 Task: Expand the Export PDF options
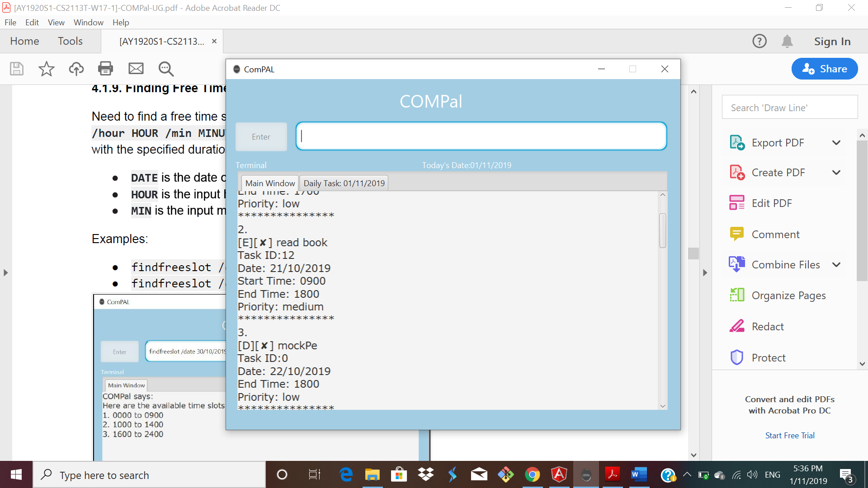836,143
